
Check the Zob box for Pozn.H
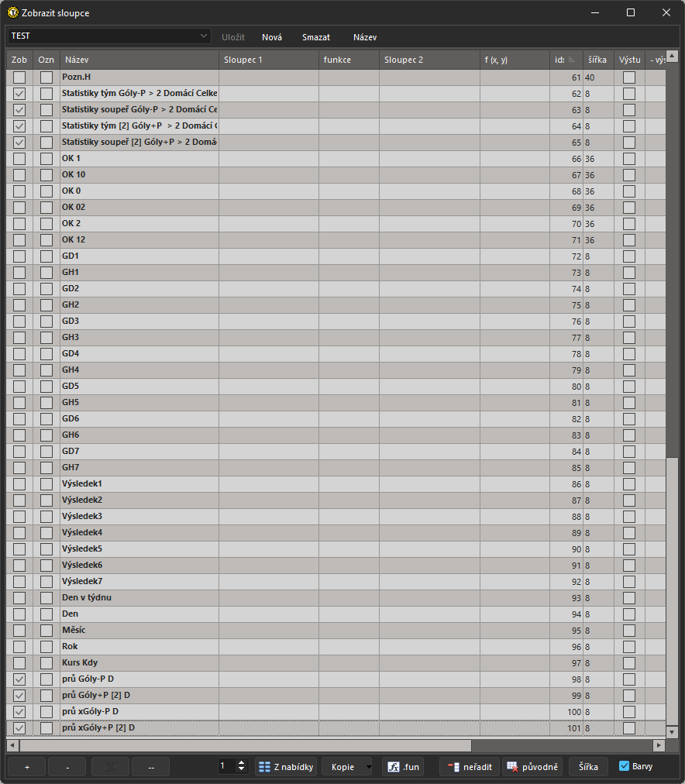(19, 77)
